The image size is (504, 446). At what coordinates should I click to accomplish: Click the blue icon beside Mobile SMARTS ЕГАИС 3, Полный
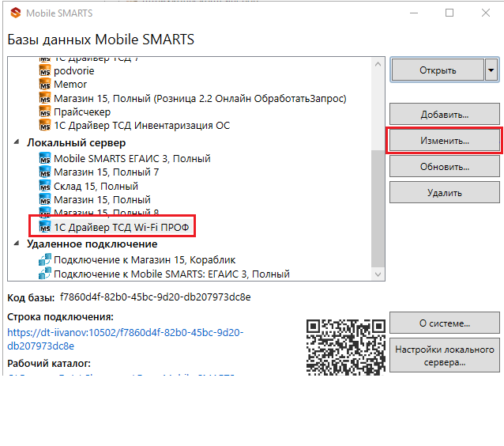[x=45, y=158]
